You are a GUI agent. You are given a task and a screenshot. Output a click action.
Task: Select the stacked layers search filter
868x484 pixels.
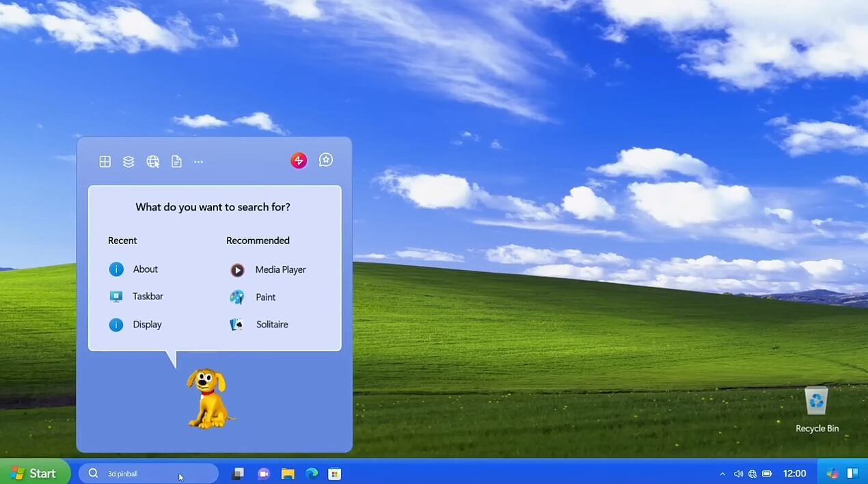128,161
